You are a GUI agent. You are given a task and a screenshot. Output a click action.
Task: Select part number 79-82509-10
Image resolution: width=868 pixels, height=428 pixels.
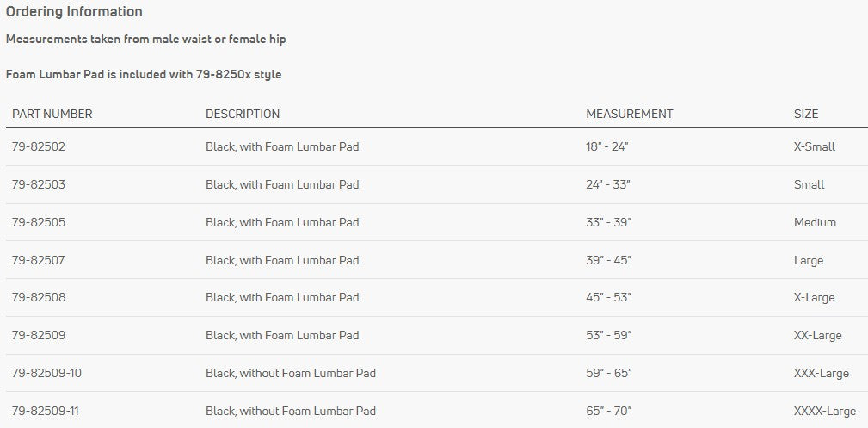46,373
